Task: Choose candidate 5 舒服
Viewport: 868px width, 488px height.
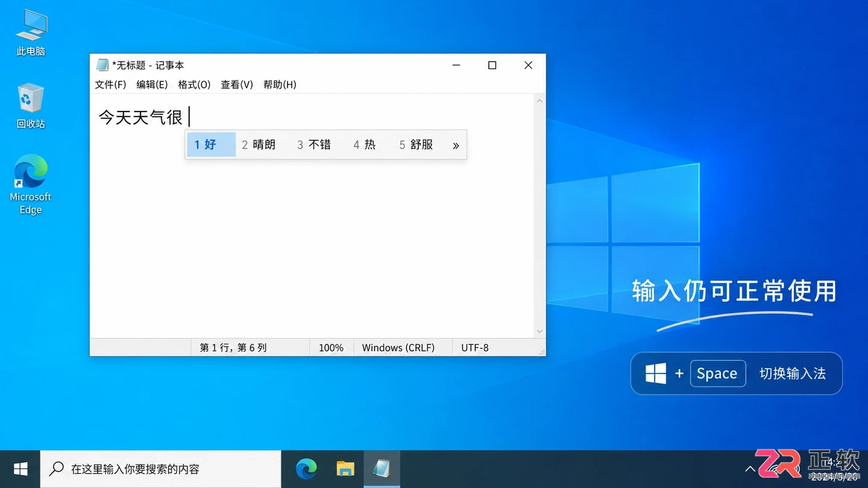Action: pyautogui.click(x=416, y=145)
